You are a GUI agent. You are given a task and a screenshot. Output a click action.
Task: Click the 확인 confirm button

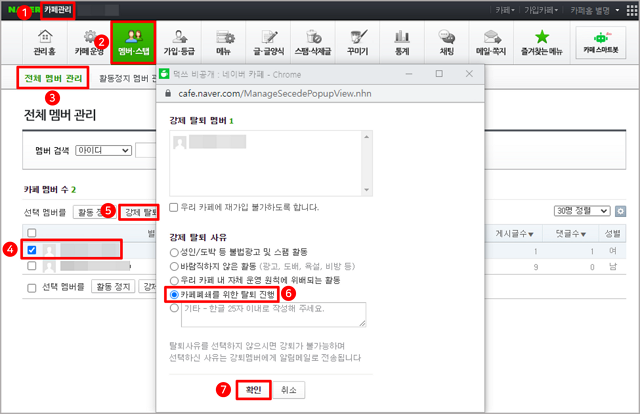(x=252, y=390)
